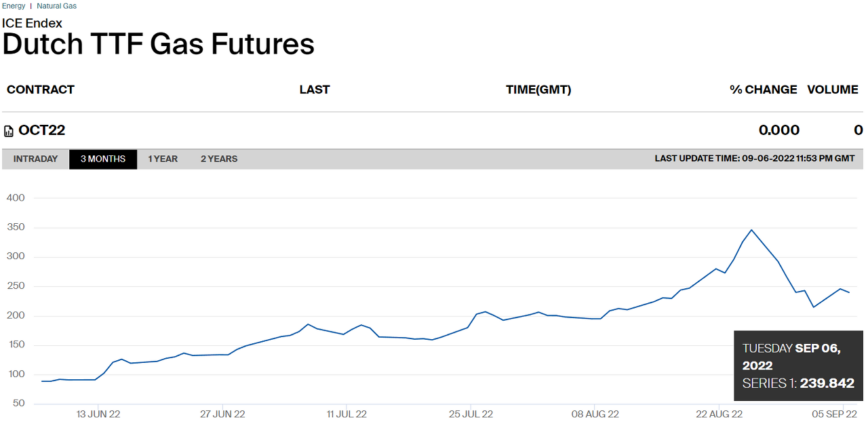Open the Natural Gas breadcrumb link
This screenshot has height=428, width=868.
[57, 6]
